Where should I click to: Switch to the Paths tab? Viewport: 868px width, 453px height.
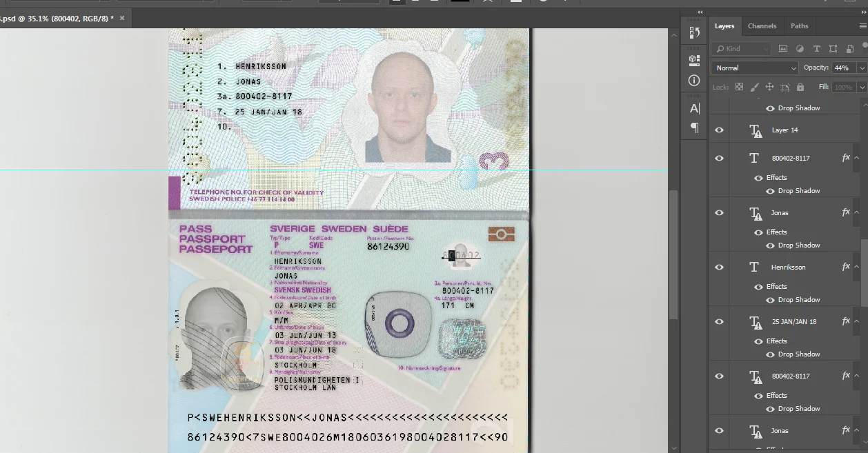[799, 26]
